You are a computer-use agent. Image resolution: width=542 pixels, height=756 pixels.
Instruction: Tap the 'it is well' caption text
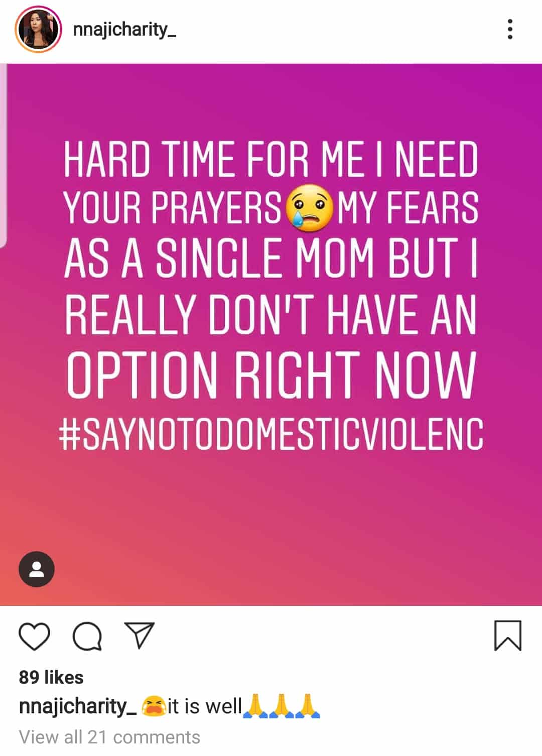(205, 706)
